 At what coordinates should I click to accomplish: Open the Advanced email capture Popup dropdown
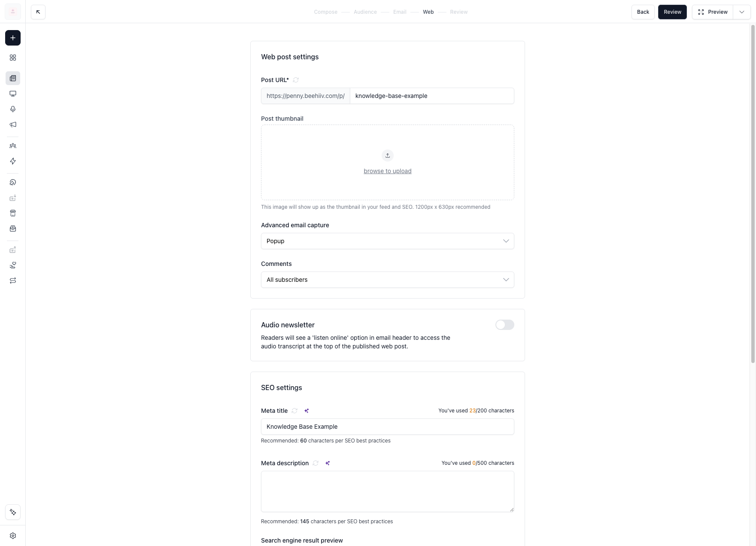pyautogui.click(x=388, y=241)
